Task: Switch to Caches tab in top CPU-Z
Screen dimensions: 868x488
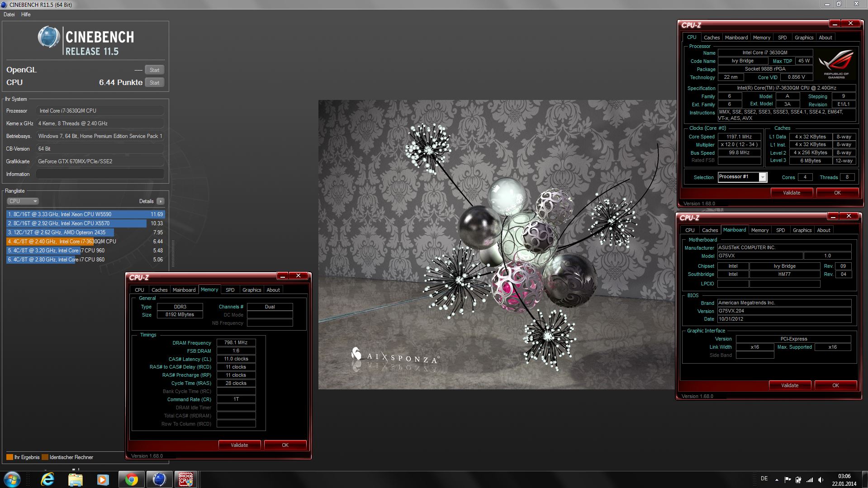Action: (x=711, y=38)
